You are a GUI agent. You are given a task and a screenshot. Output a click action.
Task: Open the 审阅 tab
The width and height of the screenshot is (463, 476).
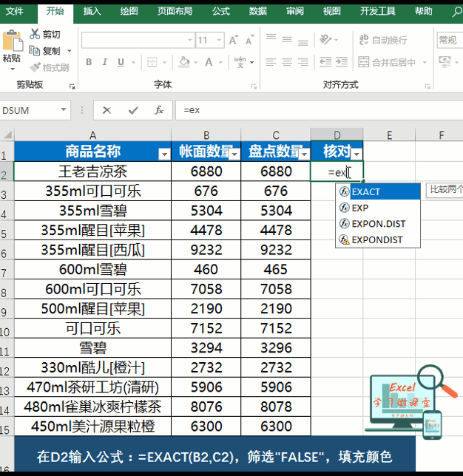[x=294, y=12]
